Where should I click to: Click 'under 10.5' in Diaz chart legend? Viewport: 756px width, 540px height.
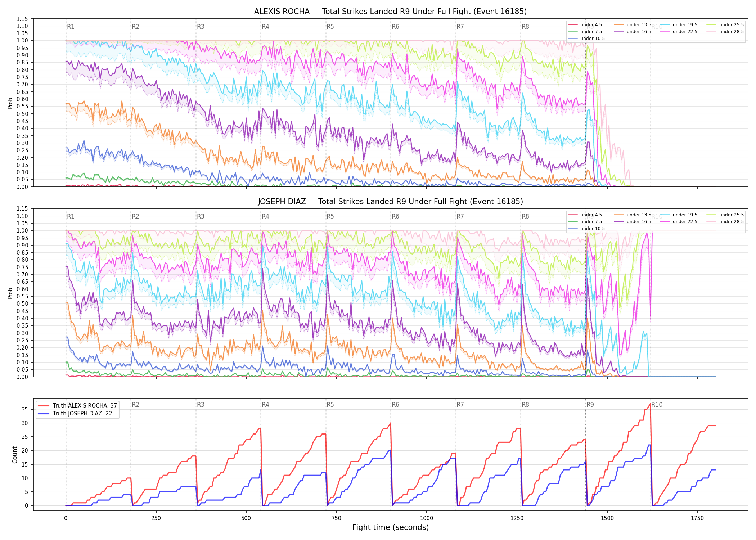coord(592,229)
